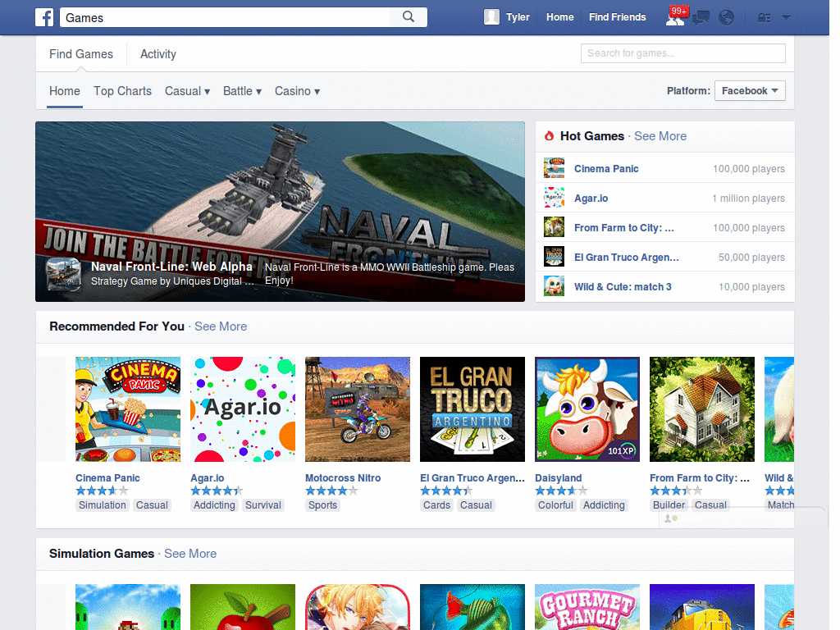Click See More next to Hot Games
The height and width of the screenshot is (630, 840).
coord(660,136)
